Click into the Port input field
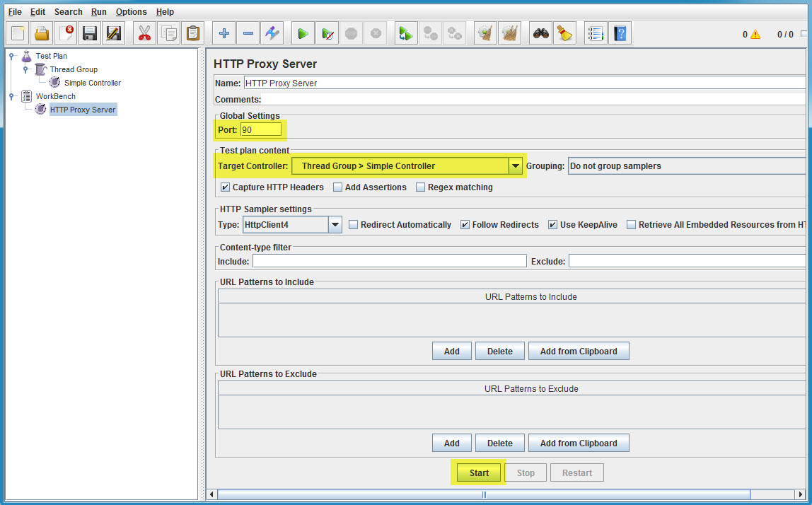The image size is (812, 505). click(261, 130)
